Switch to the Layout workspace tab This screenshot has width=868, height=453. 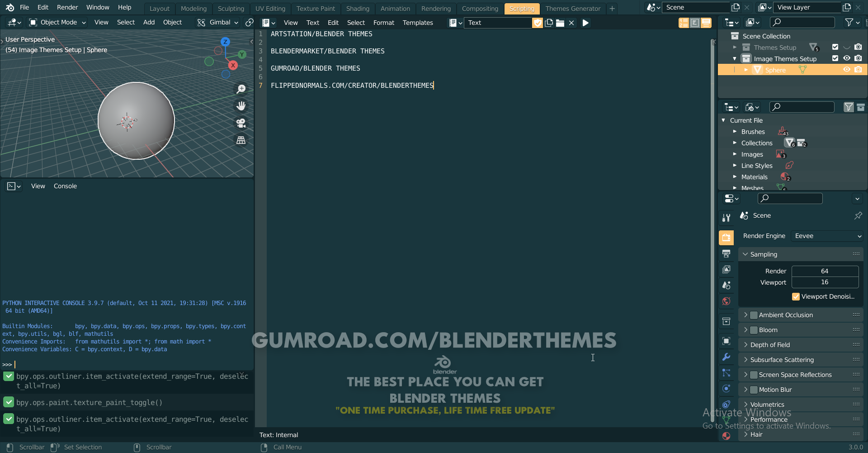(x=160, y=9)
